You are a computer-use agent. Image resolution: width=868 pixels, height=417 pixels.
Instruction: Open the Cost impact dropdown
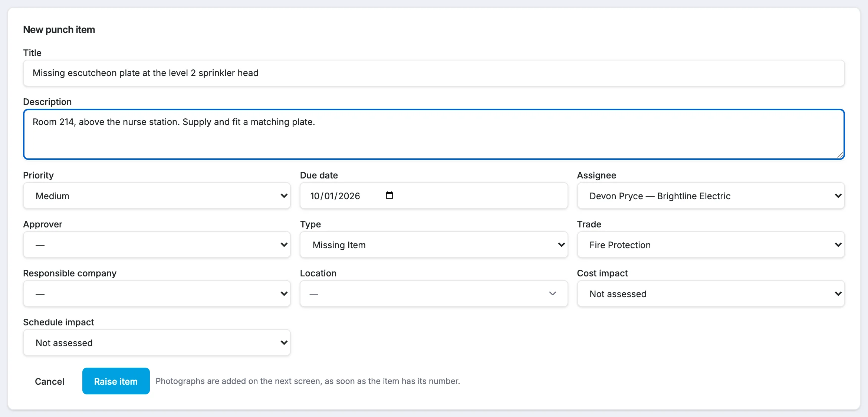coord(711,294)
